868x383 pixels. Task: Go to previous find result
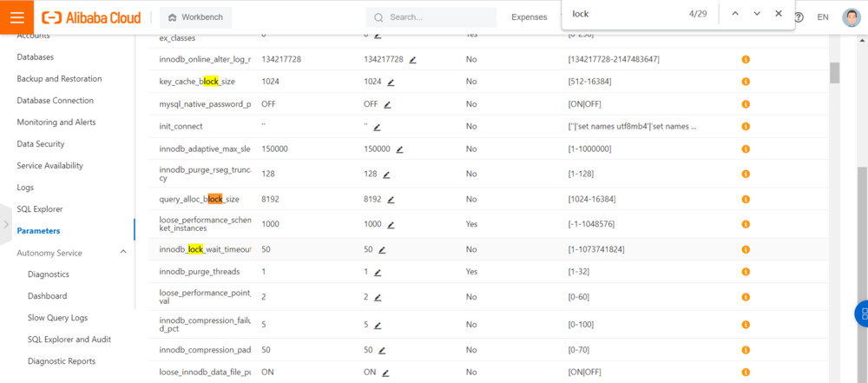click(x=735, y=14)
